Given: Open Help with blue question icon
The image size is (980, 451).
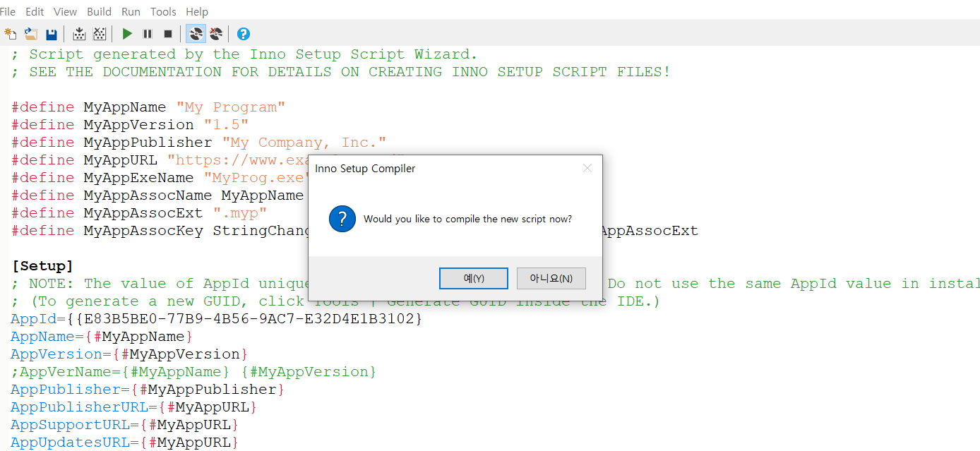Looking at the screenshot, I should click(x=244, y=34).
